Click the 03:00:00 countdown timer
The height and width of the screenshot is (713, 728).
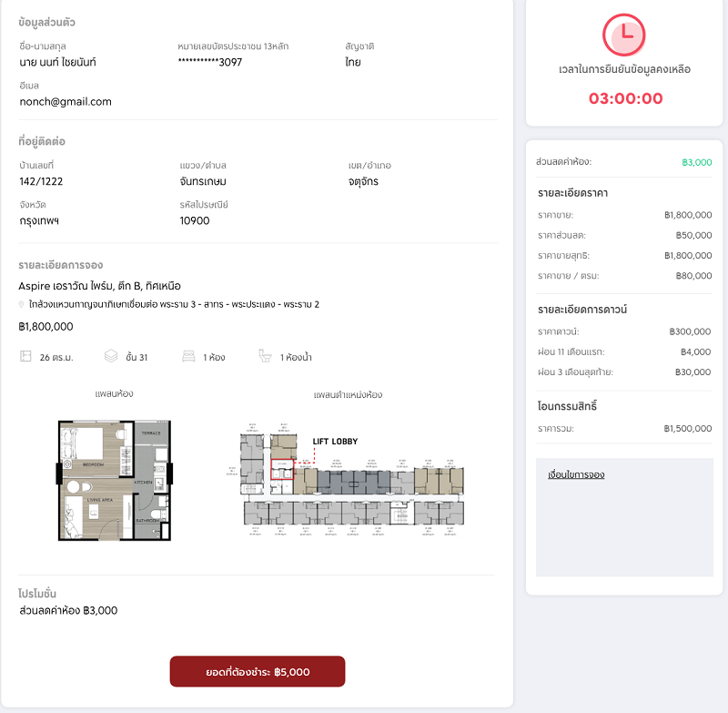(x=625, y=98)
